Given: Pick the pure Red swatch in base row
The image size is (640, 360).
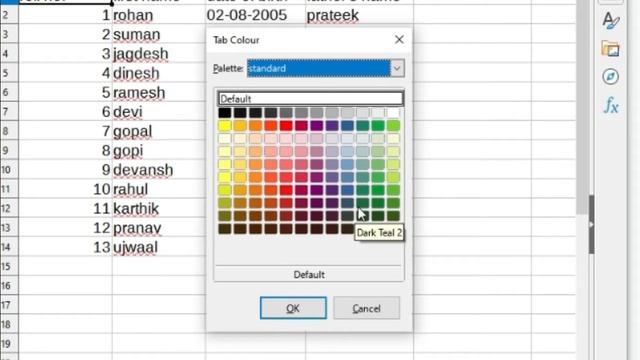Looking at the screenshot, I should tap(286, 125).
